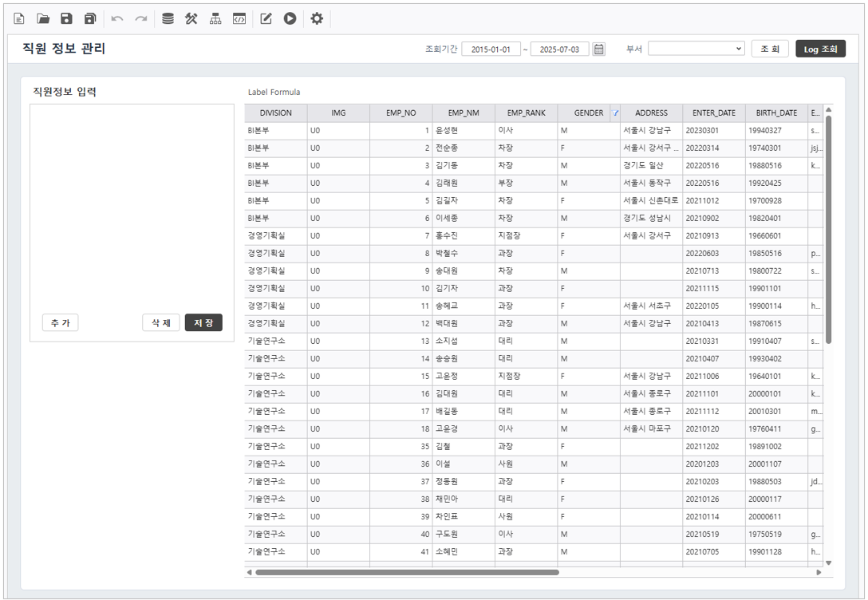This screenshot has height=600, width=868.
Task: Sort by the EMP_RANK column header
Action: coord(526,113)
